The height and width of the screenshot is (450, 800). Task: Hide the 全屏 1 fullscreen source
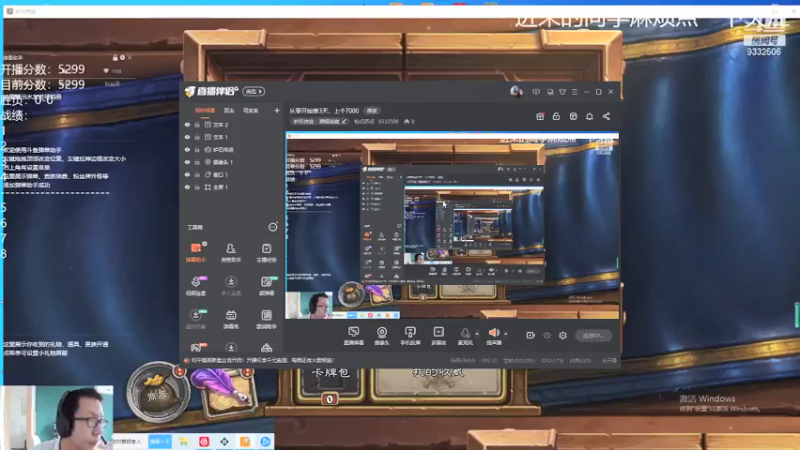[187, 187]
